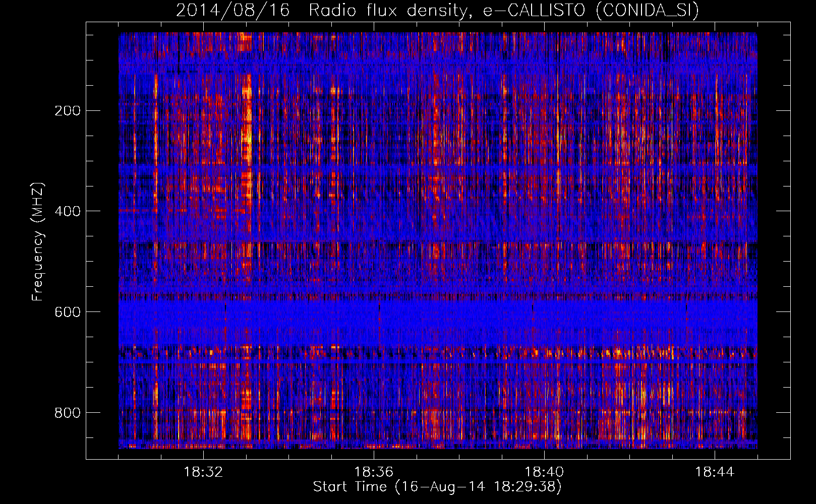Image resolution: width=816 pixels, height=504 pixels.
Task: Click the 18:44 time tick label
Action: [715, 472]
